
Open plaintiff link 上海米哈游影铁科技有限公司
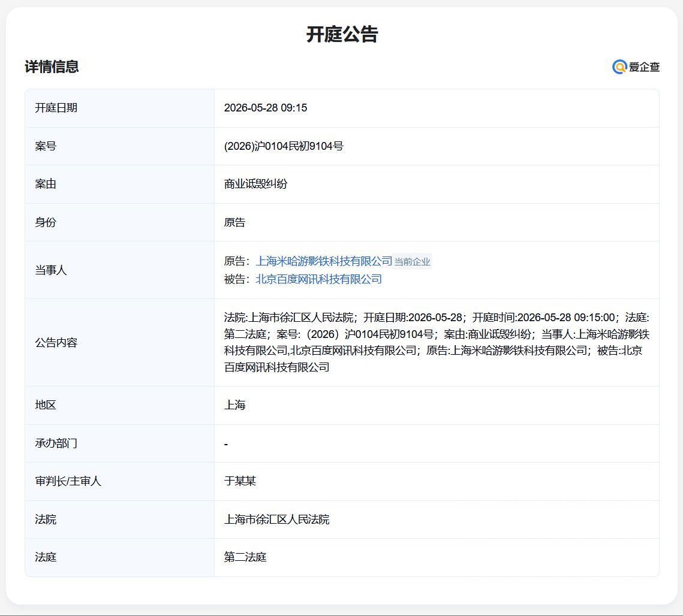click(x=324, y=261)
